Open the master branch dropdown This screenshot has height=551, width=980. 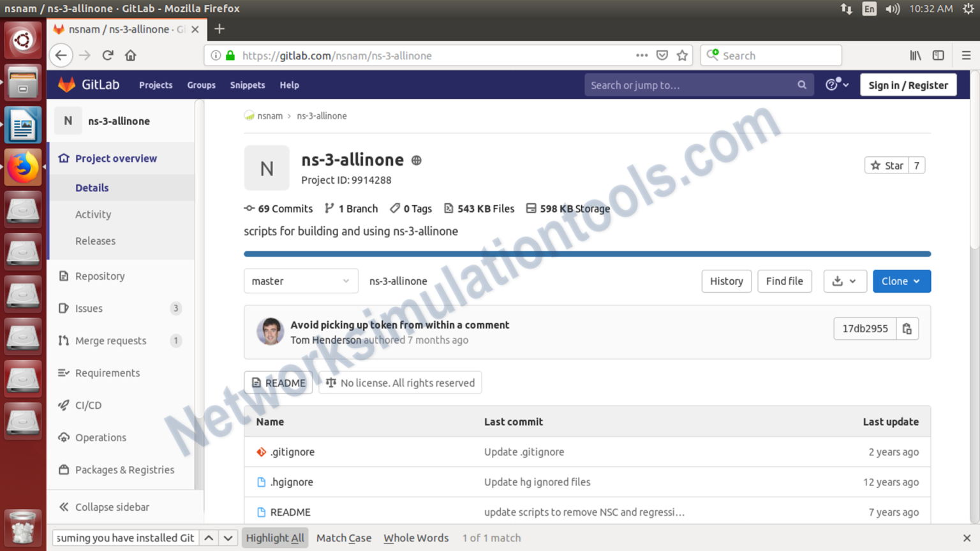pyautogui.click(x=301, y=281)
